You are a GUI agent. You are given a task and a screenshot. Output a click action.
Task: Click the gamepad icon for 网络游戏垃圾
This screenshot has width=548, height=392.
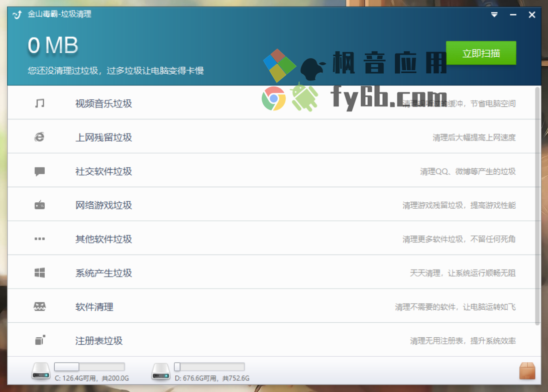40,205
